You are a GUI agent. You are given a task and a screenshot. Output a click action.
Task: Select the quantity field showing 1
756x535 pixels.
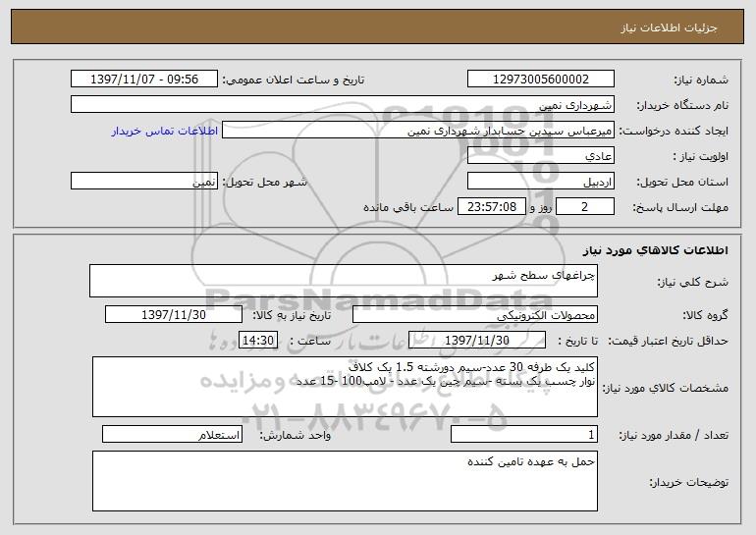(x=524, y=434)
